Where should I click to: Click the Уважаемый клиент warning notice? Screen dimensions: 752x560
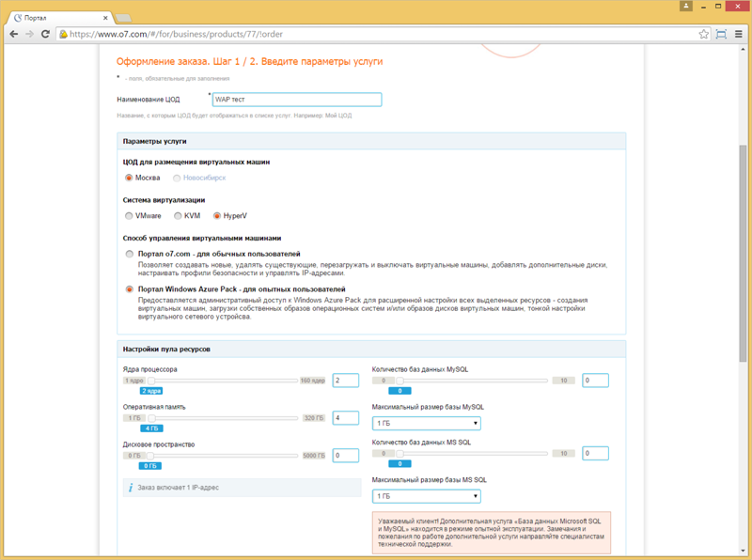(x=492, y=533)
